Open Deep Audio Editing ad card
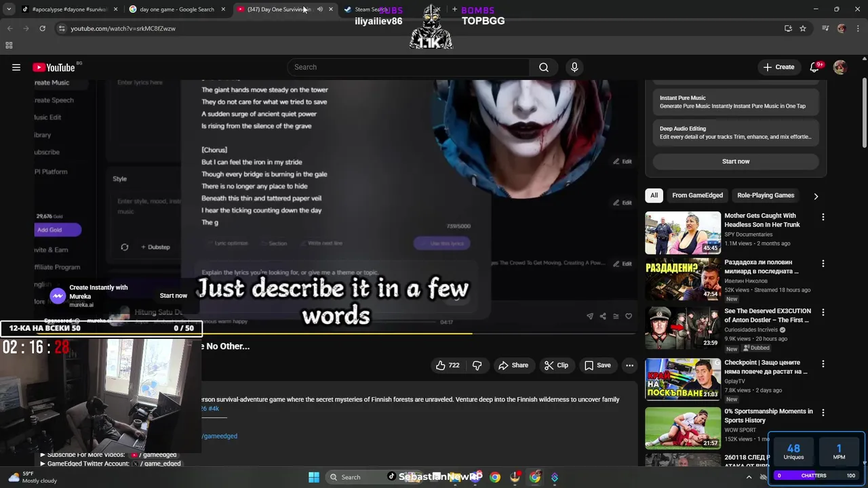 point(736,132)
